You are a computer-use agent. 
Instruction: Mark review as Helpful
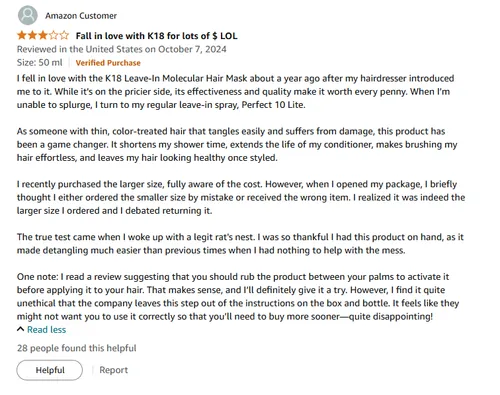pos(50,370)
